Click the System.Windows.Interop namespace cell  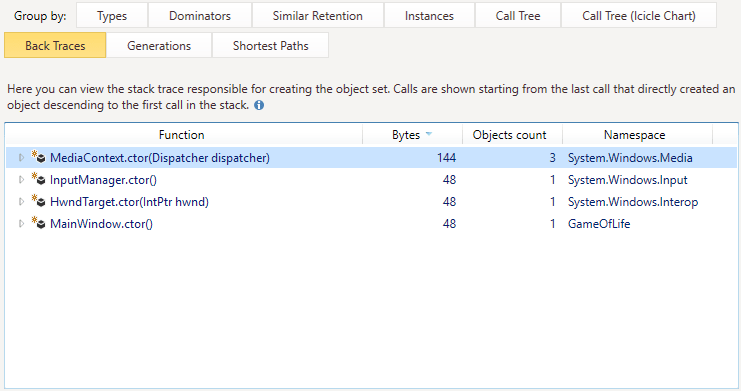coord(633,202)
